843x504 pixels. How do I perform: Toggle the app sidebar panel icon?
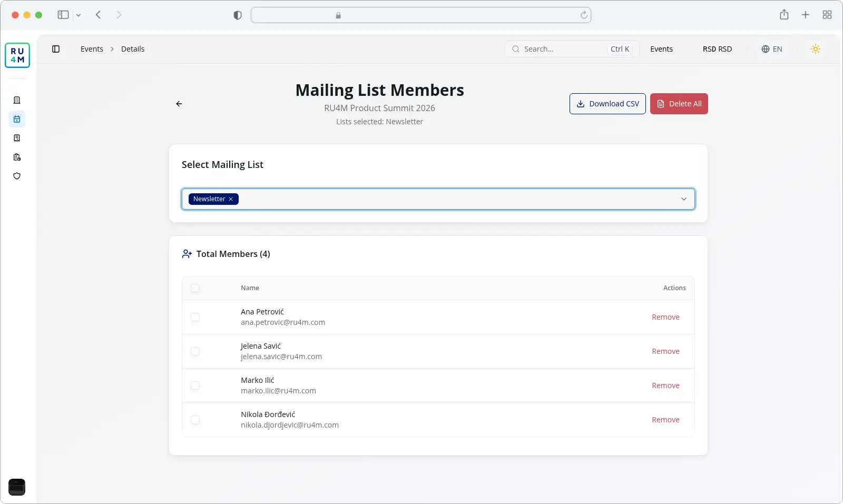tap(56, 49)
